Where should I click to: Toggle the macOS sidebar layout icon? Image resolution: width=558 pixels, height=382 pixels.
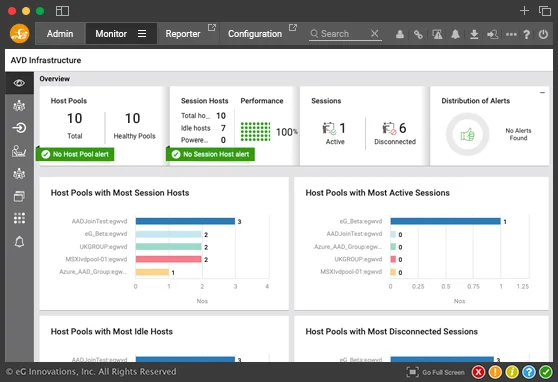(x=62, y=11)
